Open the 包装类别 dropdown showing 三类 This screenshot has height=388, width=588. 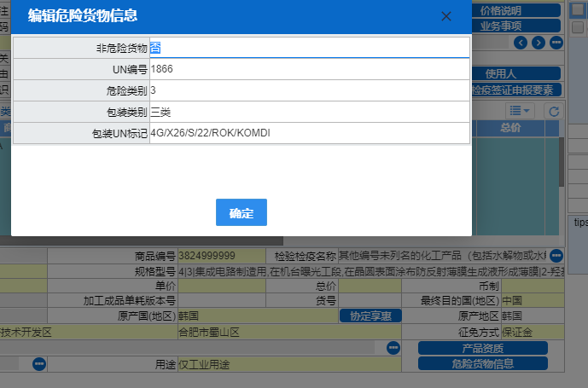(x=309, y=112)
